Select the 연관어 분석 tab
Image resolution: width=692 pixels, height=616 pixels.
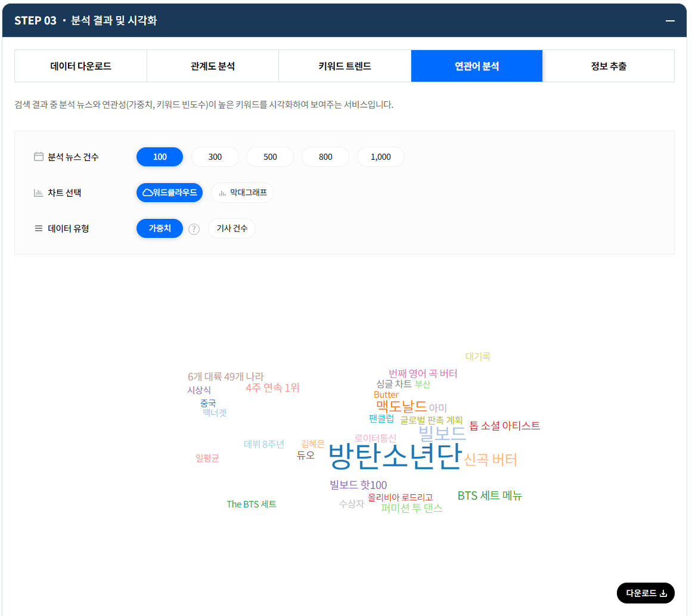click(477, 66)
